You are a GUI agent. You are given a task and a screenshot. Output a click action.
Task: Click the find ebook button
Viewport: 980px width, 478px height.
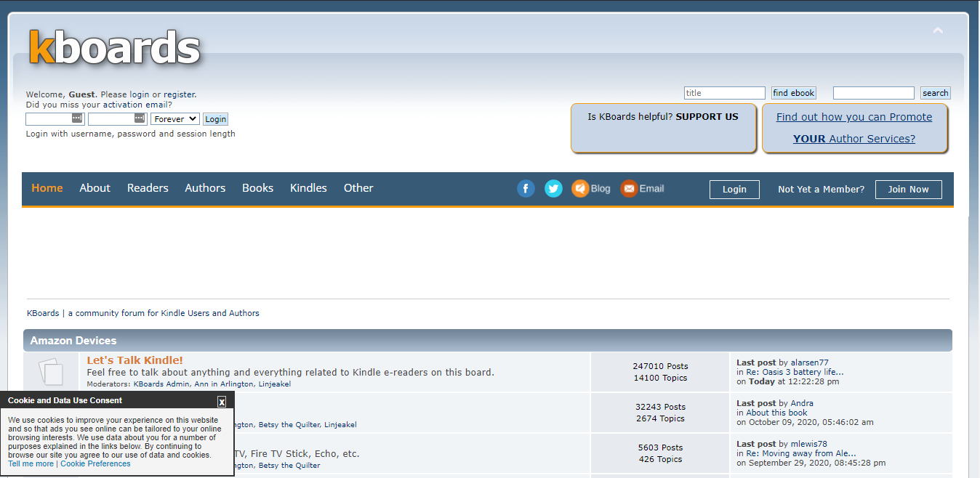794,93
